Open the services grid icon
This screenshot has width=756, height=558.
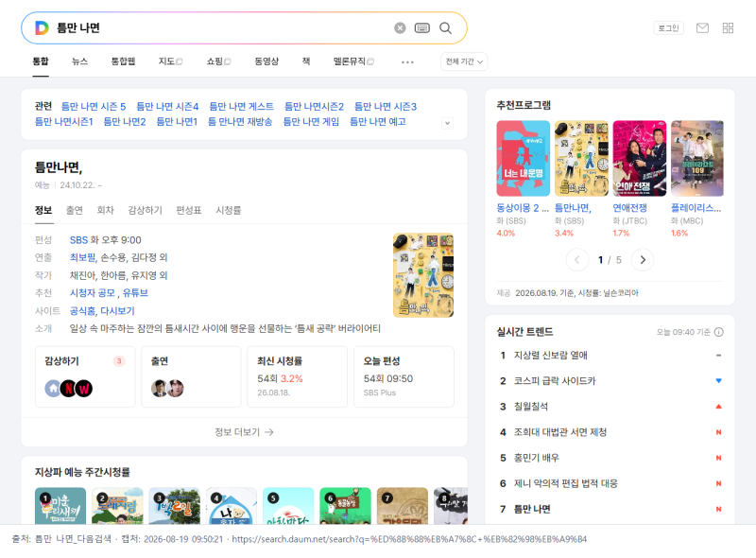728,28
